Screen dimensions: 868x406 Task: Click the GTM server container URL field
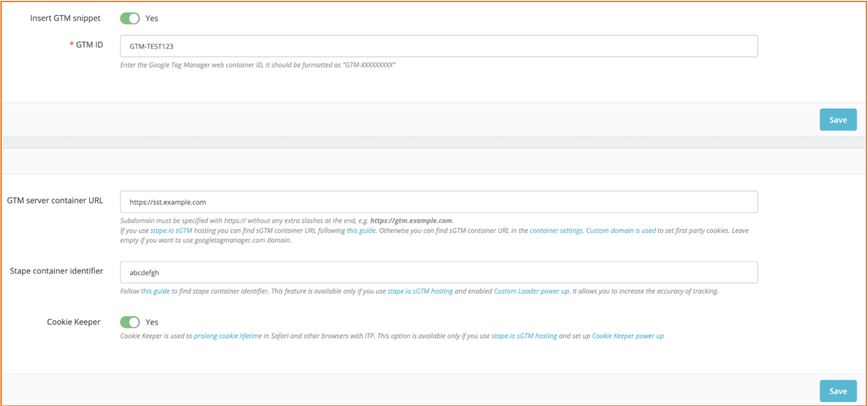[x=439, y=202]
